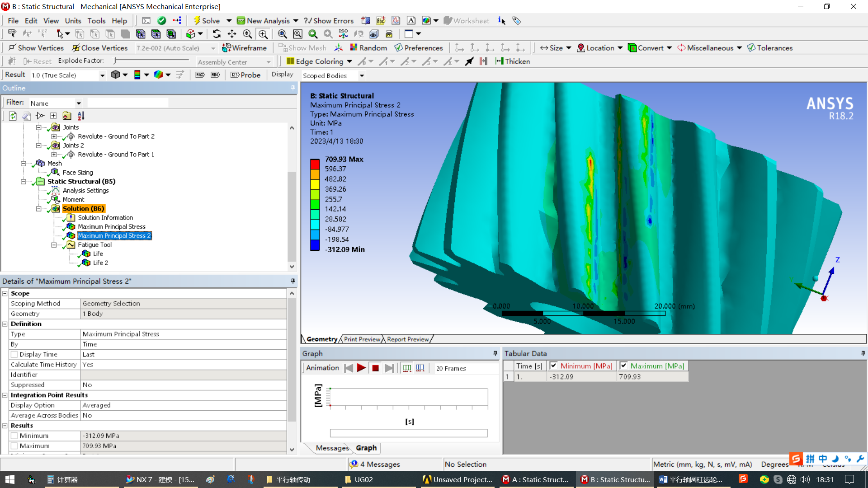The width and height of the screenshot is (868, 488).
Task: Adjust the Explode Factor slider
Action: point(152,61)
